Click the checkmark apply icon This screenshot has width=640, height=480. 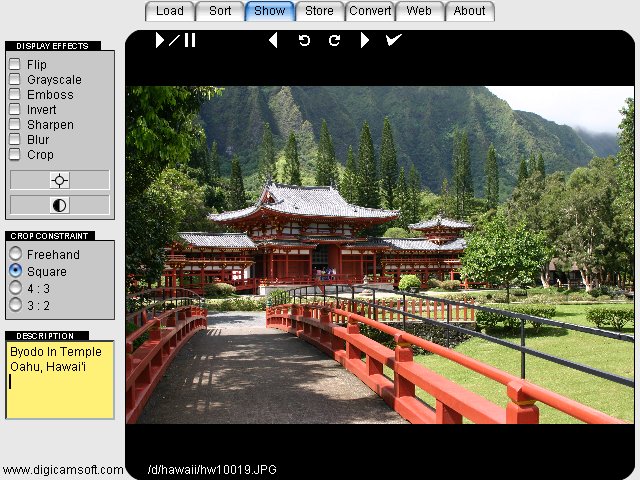click(394, 40)
